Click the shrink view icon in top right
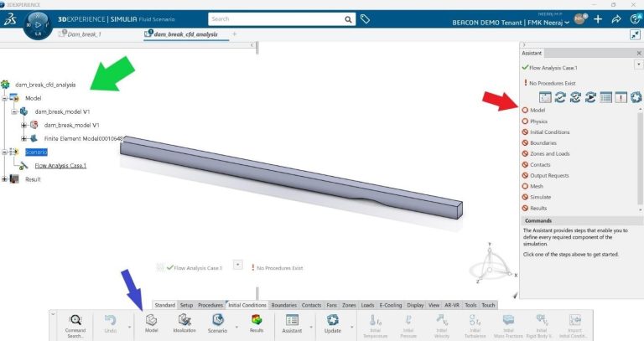The image size is (644, 341). coord(635,35)
